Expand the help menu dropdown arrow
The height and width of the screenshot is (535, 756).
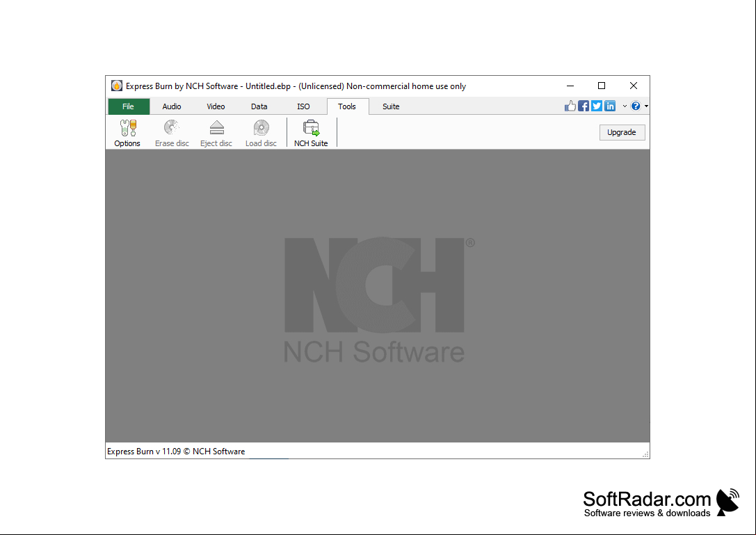tap(646, 106)
